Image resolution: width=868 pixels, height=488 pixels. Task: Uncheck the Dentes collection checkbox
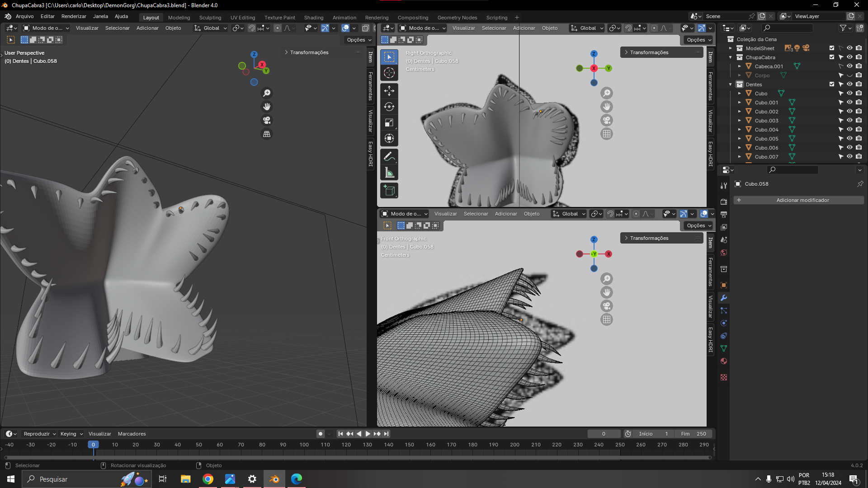(x=832, y=84)
